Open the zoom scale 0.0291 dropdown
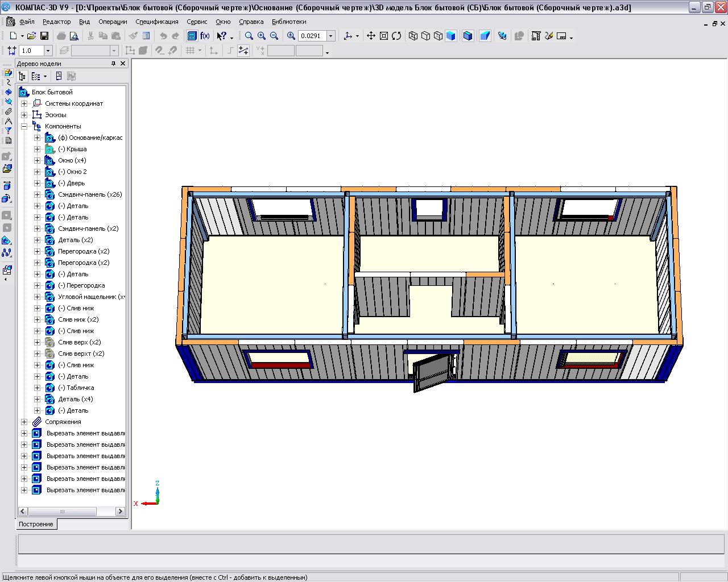Screen dimensions: 728x582 [x=330, y=36]
